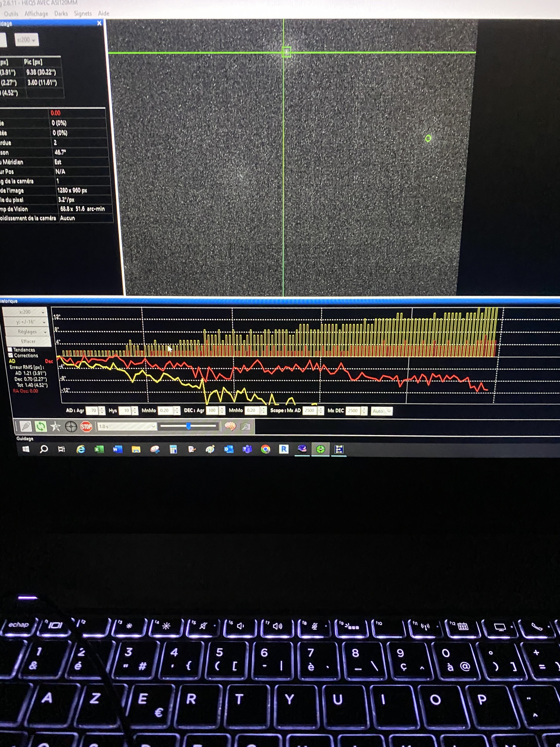Viewport: 560px width, 747px height.
Task: Open the Brain advanced settings icon
Action: click(231, 427)
